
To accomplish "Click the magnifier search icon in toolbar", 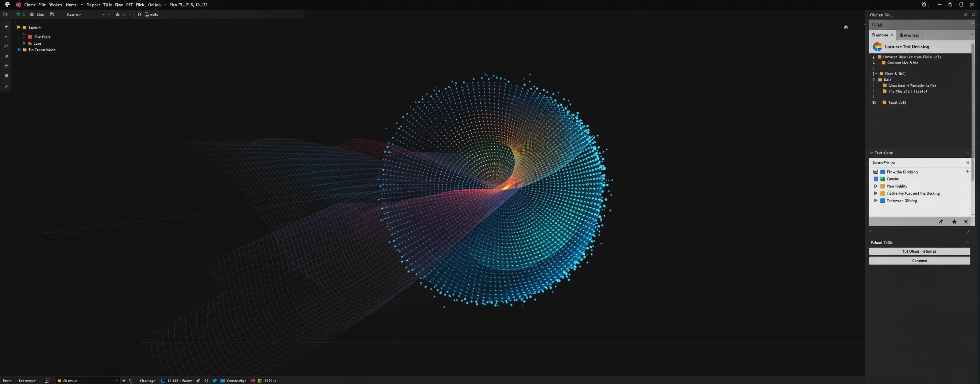I will tap(140, 14).
